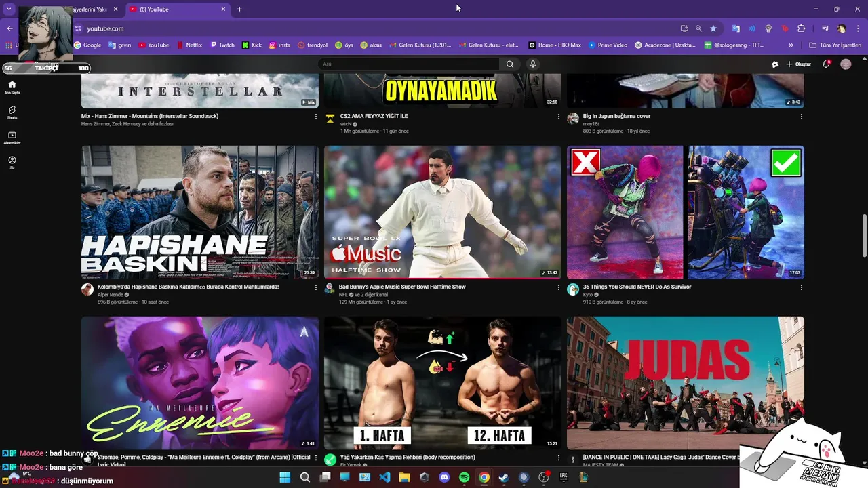The width and height of the screenshot is (868, 488).
Task: Open the Twitch bookmark
Action: click(x=222, y=45)
